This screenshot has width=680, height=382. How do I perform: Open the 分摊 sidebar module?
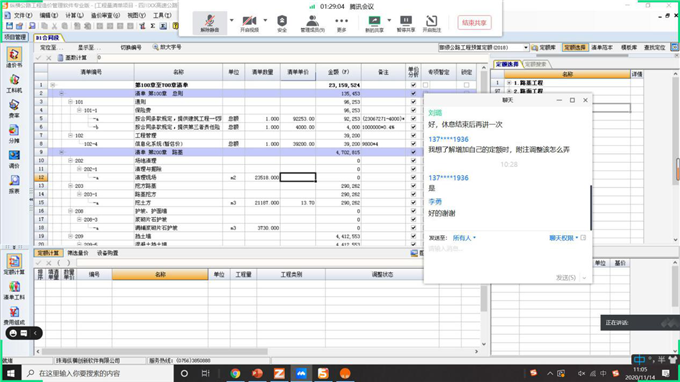coord(14,133)
